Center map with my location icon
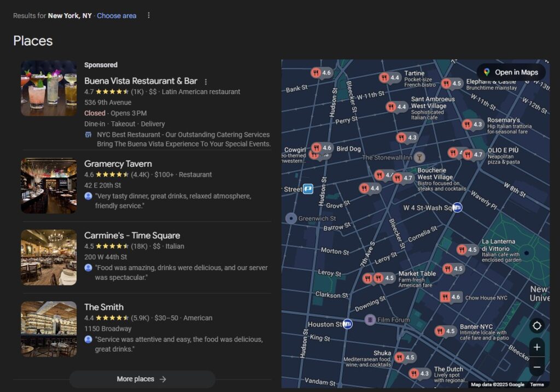This screenshot has width=560, height=392. point(536,326)
